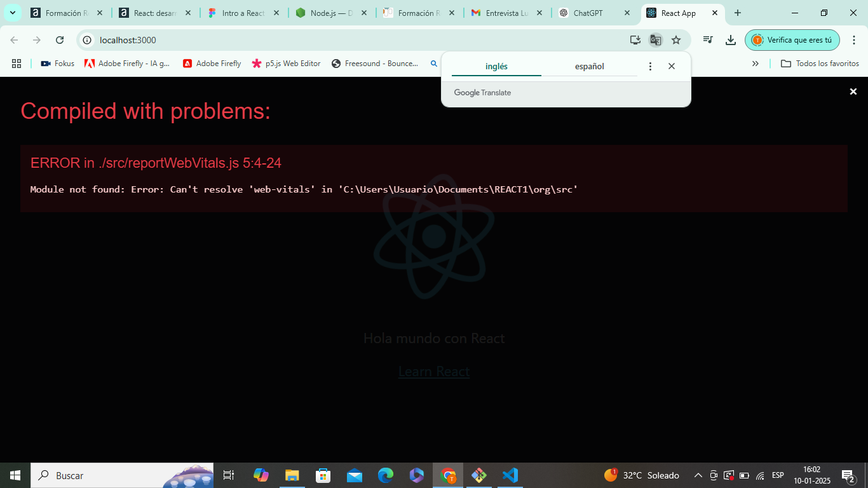Open the Copilot taskbar icon
The height and width of the screenshot is (488, 868).
[x=261, y=475]
